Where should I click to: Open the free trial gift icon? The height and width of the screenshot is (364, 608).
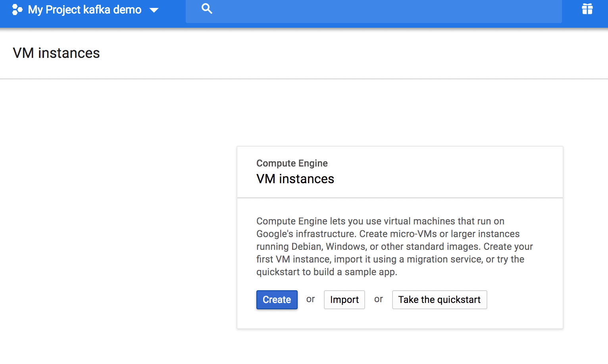click(x=587, y=9)
